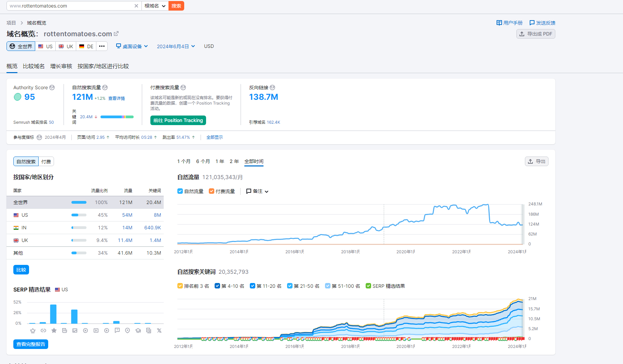Toggle 第 11-20 名 checkbox
The width and height of the screenshot is (623, 364).
253,286
